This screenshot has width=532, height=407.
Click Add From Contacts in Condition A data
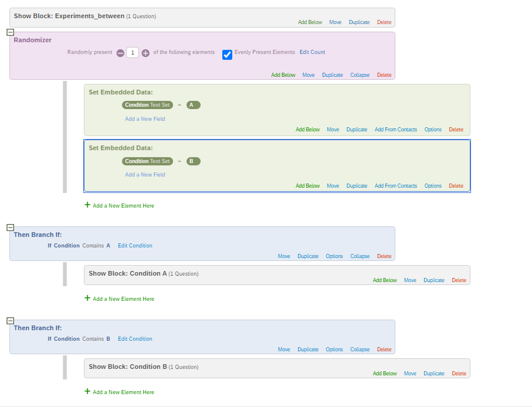pos(395,130)
